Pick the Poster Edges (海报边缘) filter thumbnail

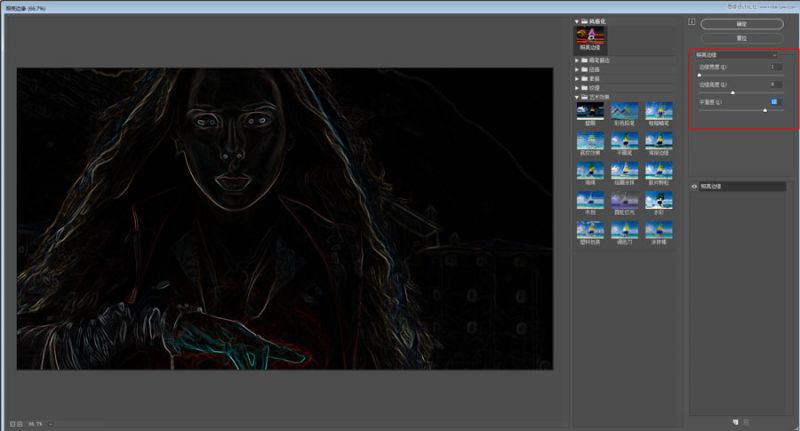(x=658, y=141)
